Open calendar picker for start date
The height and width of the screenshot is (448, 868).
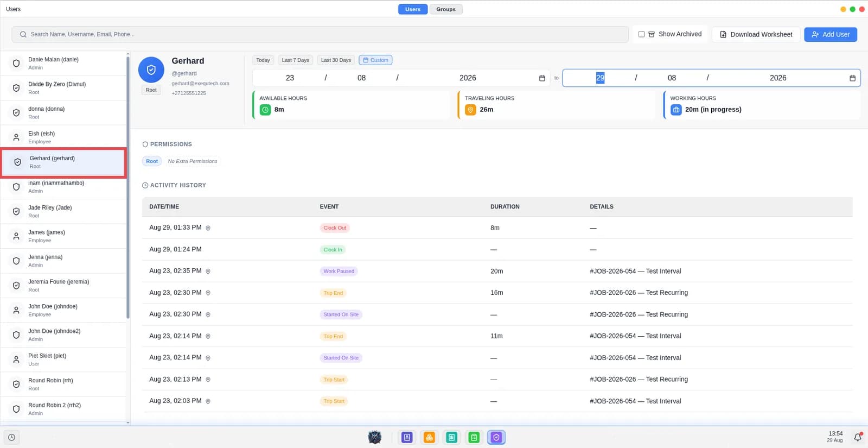coord(542,78)
